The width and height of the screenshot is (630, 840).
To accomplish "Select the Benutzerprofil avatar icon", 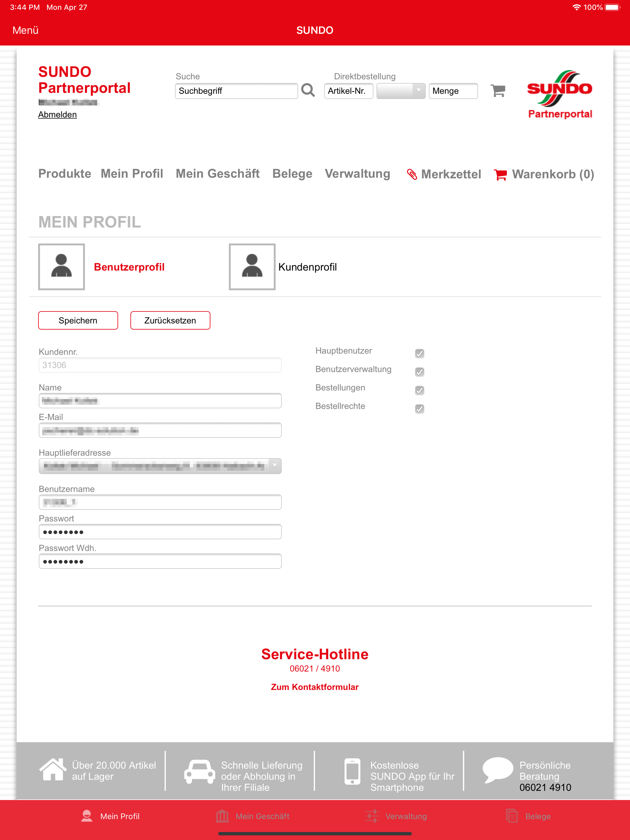I will 62,267.
